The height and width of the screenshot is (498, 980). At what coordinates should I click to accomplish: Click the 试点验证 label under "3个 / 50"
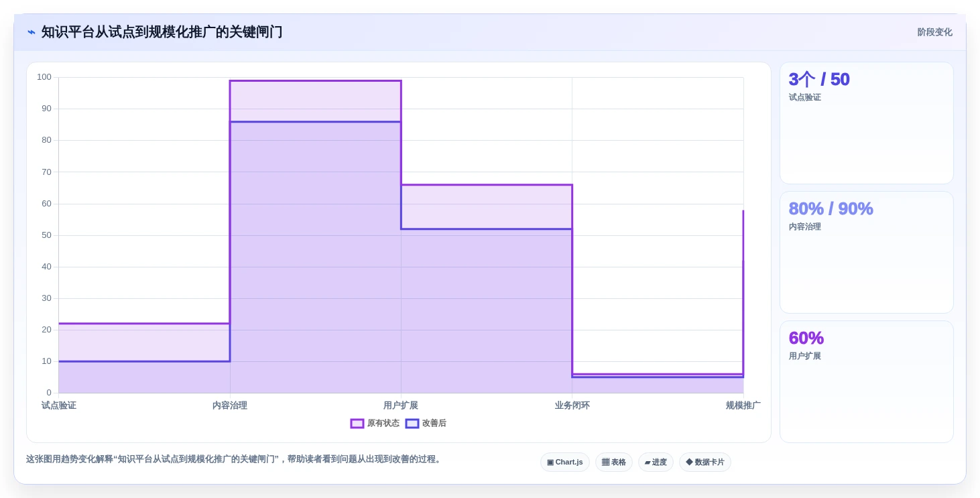pyautogui.click(x=805, y=97)
